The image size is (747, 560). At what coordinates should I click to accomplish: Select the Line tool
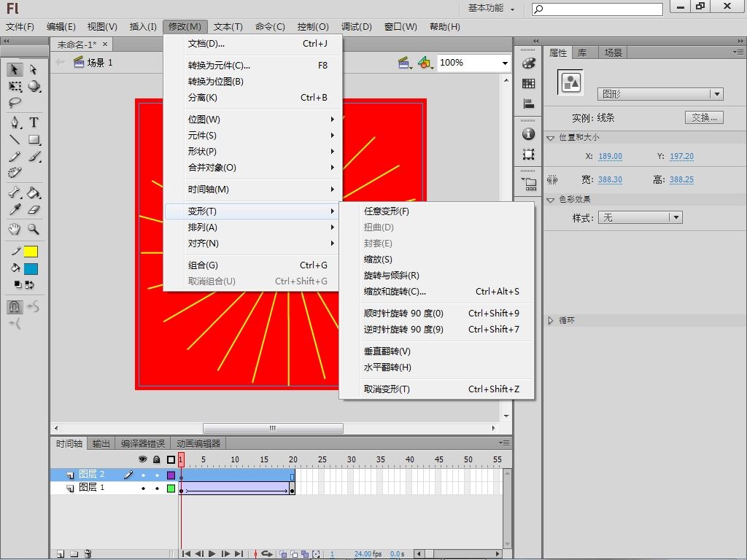coord(15,139)
